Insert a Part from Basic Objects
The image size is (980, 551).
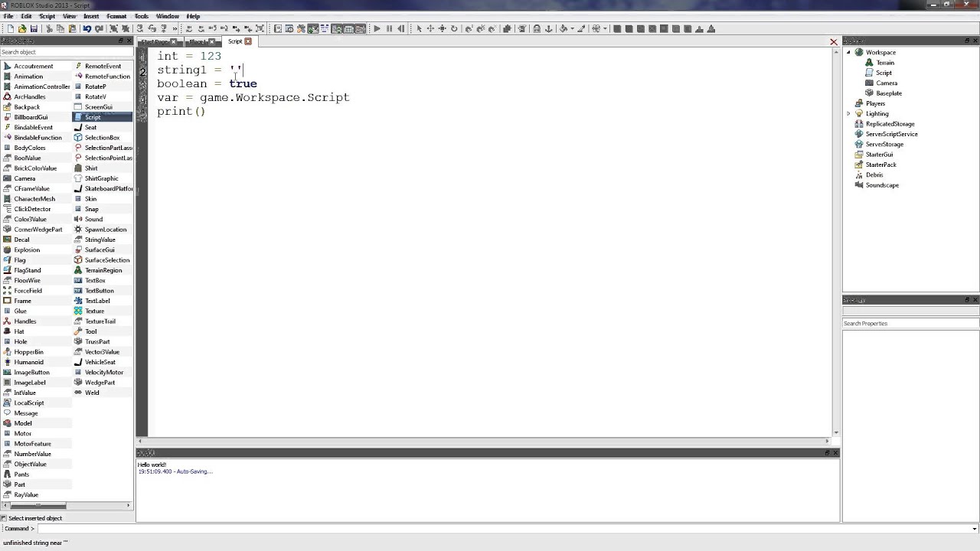click(19, 484)
